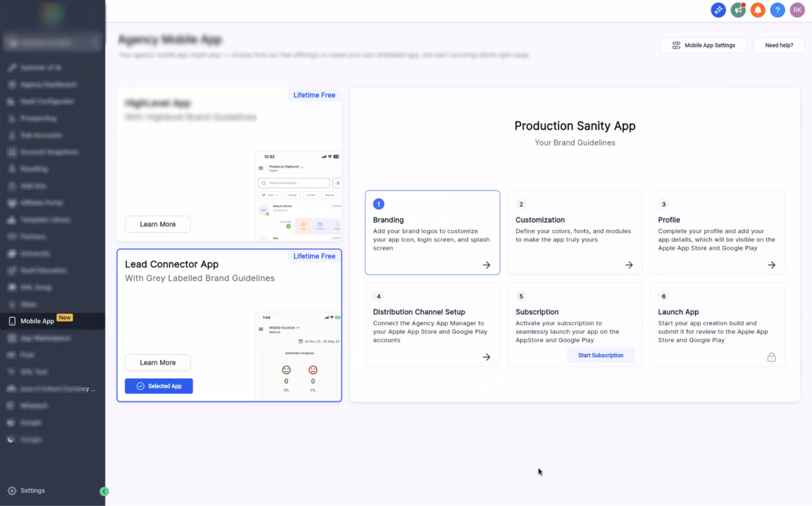Click the checkmark icon in Selected App button
This screenshot has width=812, height=506.
coord(141,386)
